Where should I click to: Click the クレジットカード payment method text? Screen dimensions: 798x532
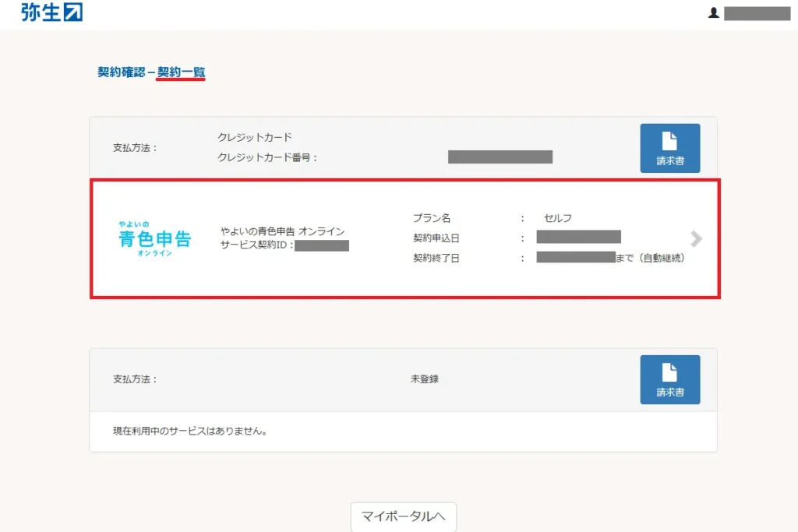click(255, 137)
